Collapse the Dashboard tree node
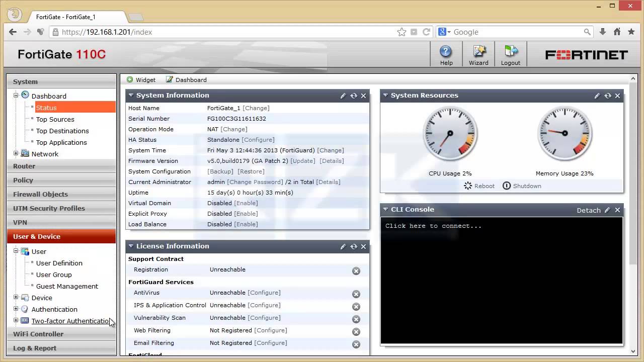 [x=16, y=95]
